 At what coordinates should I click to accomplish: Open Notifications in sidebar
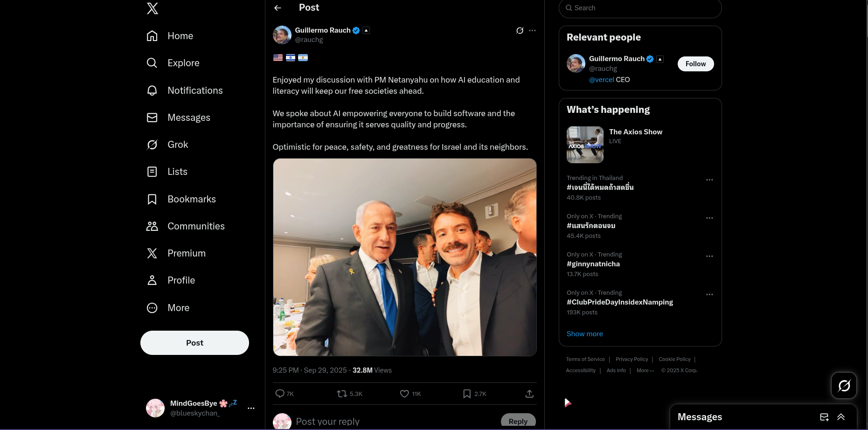[x=194, y=90]
